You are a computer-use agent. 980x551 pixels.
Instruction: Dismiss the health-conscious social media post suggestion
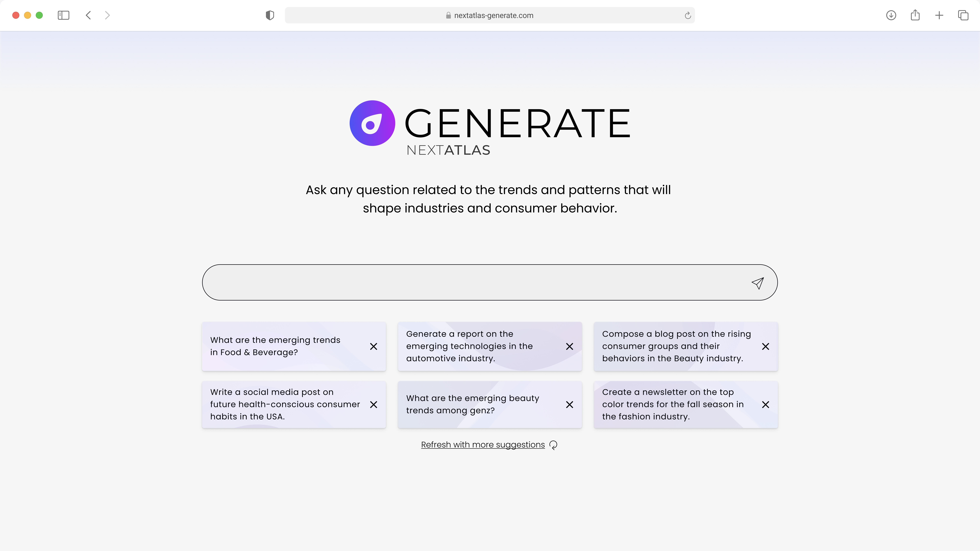(374, 405)
